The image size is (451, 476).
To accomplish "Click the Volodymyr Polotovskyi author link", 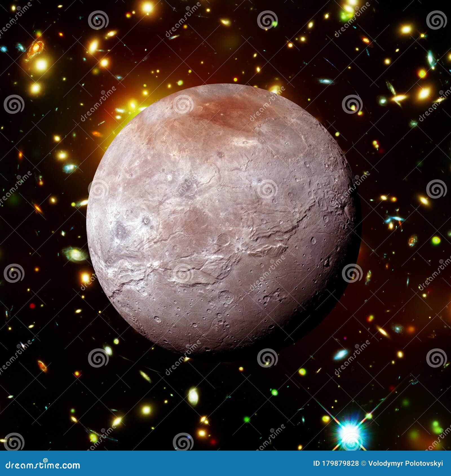I will pyautogui.click(x=406, y=463).
